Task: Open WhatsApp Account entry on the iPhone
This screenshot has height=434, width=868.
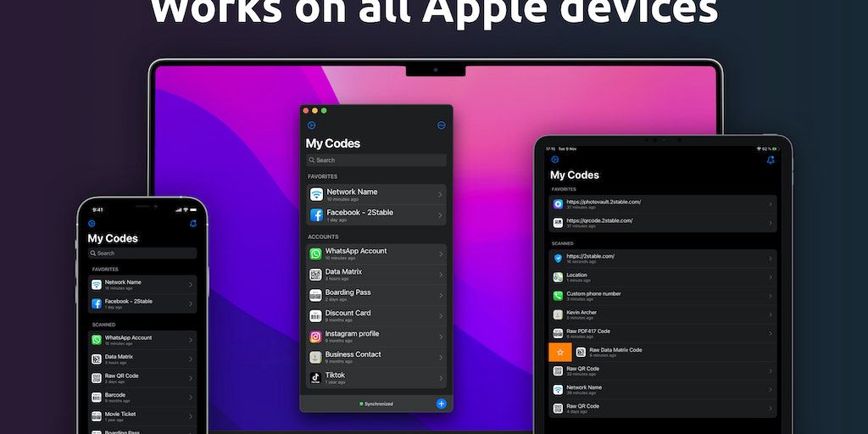Action: (142, 340)
